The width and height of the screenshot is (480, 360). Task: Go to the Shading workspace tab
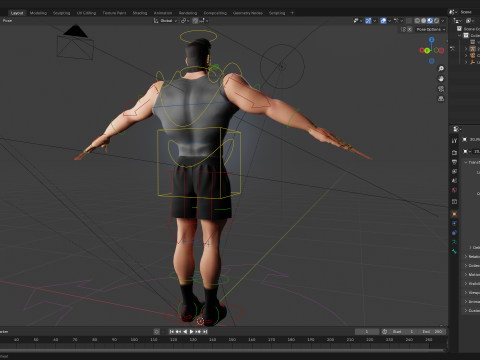click(140, 13)
